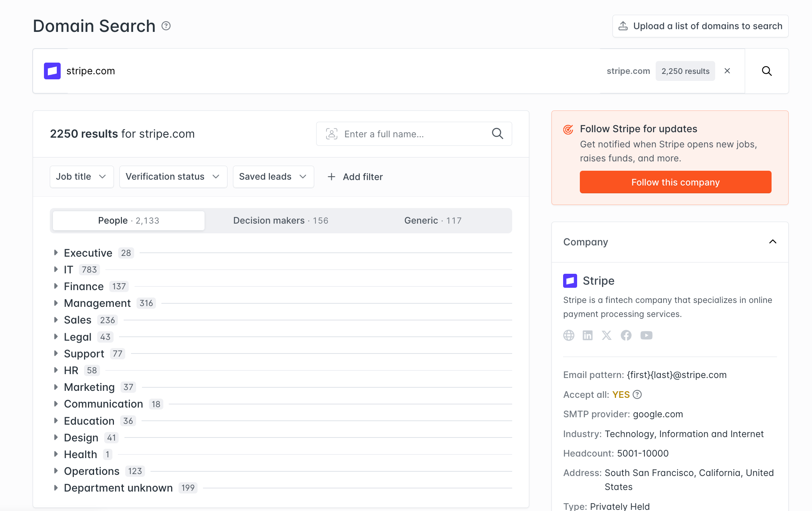This screenshot has width=812, height=511.
Task: Click the upload icon in the top button
Action: 623,26
